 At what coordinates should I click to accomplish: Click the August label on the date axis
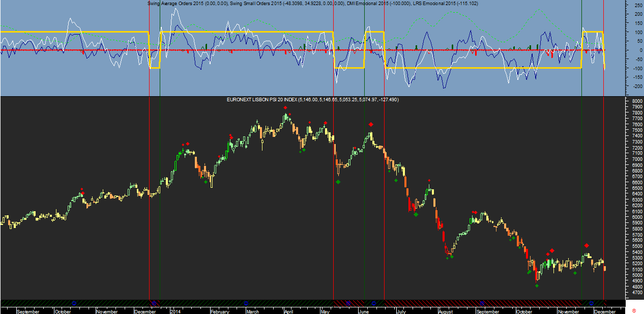[446, 311]
